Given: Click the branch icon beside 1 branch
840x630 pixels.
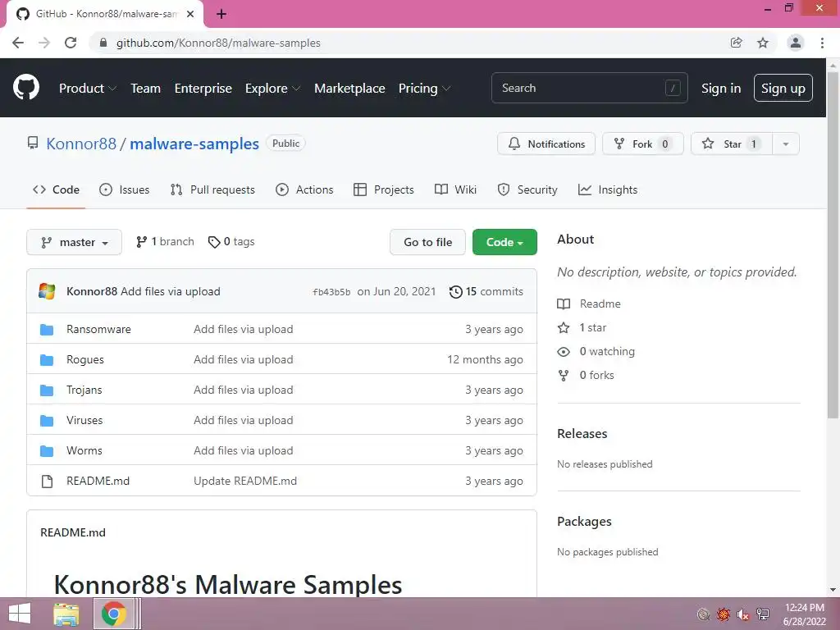Looking at the screenshot, I should (141, 242).
